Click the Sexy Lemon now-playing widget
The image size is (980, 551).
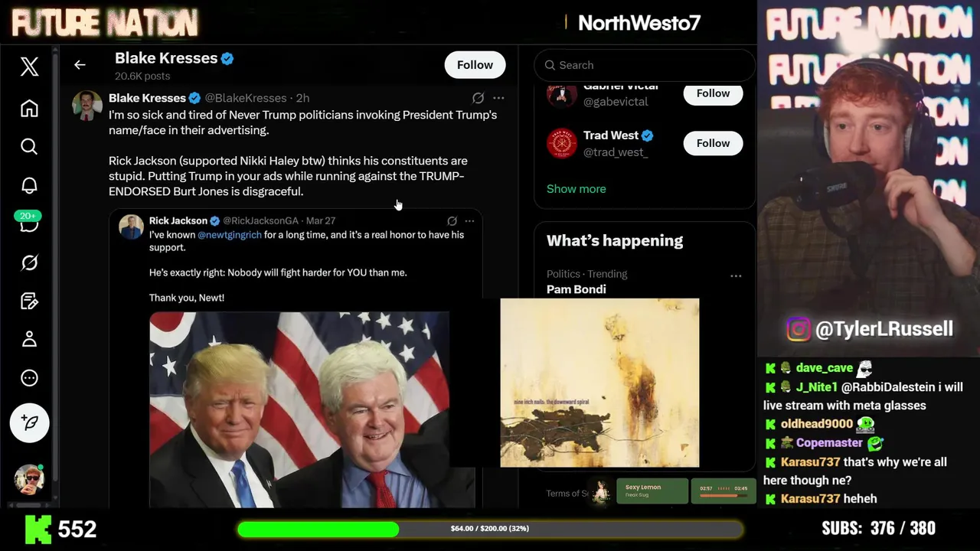point(652,491)
